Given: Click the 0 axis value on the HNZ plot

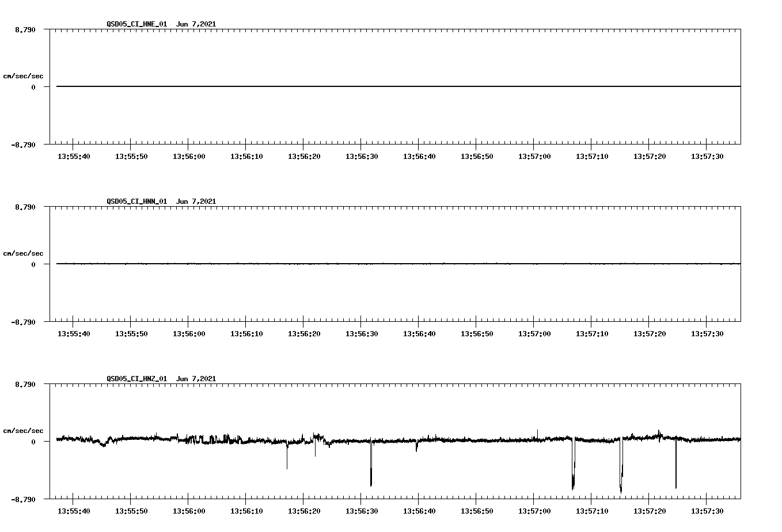Looking at the screenshot, I should coord(33,442).
